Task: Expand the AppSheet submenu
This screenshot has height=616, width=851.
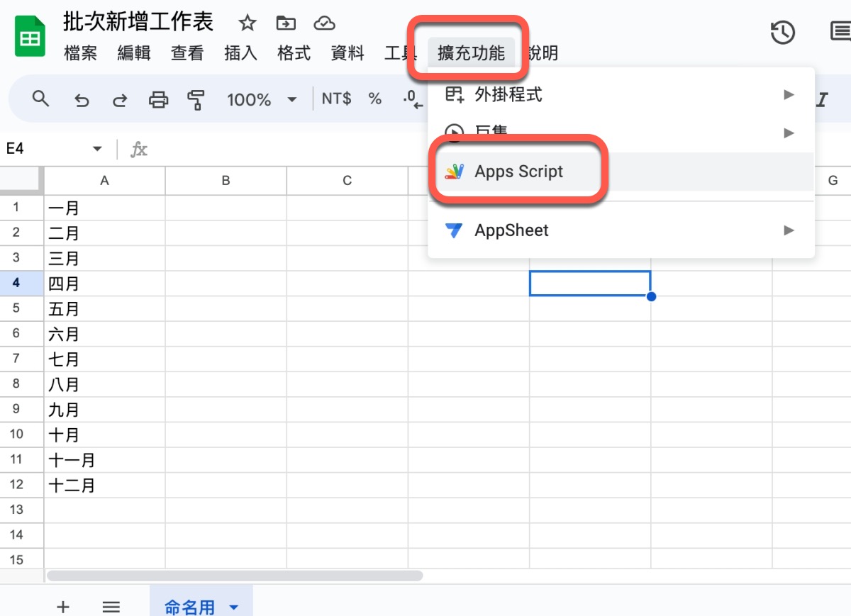Action: 789,230
